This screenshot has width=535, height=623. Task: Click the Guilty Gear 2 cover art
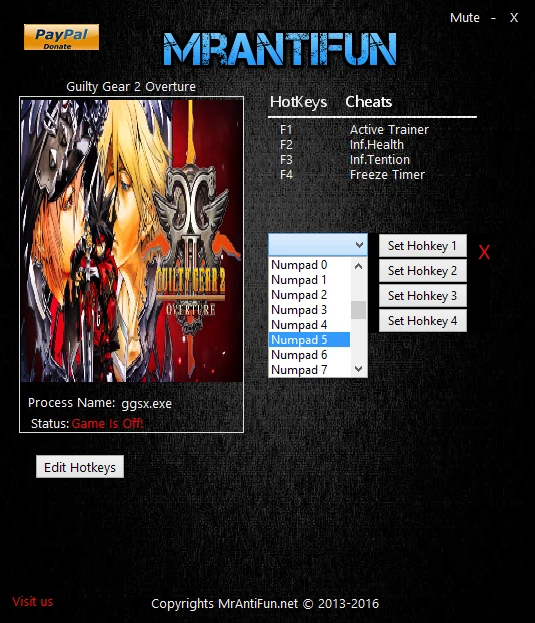click(x=131, y=241)
